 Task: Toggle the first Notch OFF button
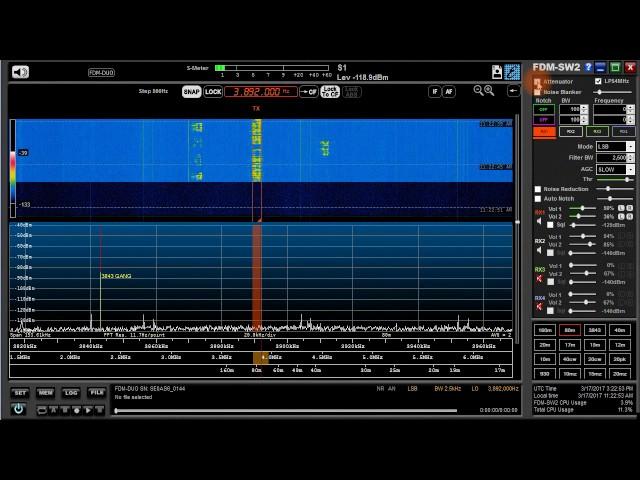(544, 109)
